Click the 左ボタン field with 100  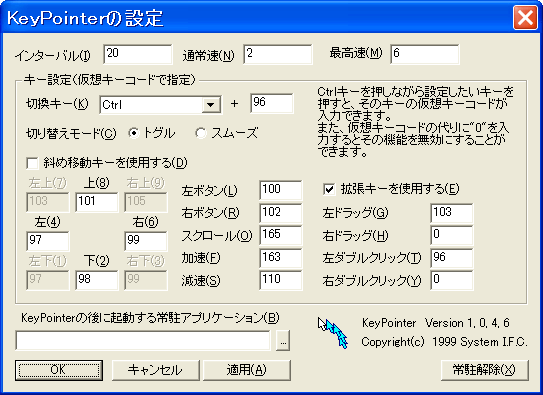pos(281,190)
